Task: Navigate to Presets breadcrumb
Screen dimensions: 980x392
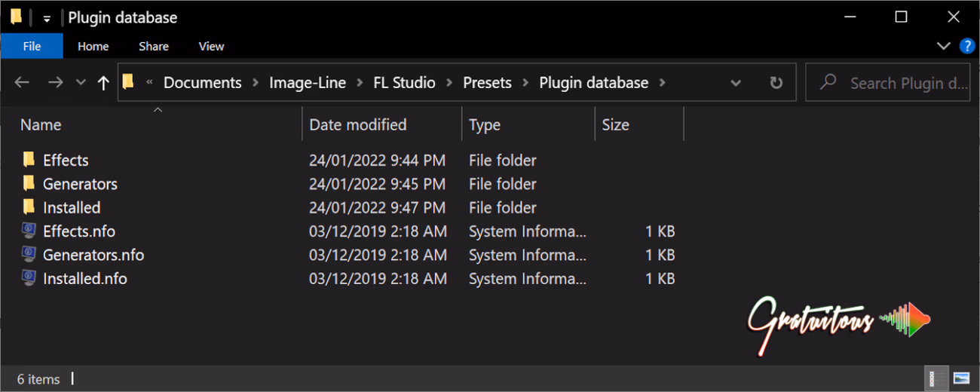Action: coord(487,83)
